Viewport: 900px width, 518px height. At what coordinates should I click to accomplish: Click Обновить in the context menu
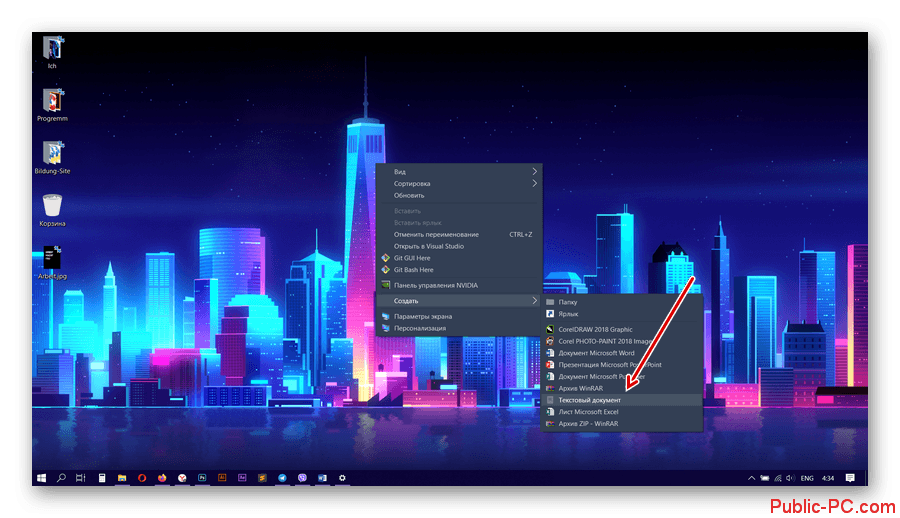pyautogui.click(x=409, y=195)
